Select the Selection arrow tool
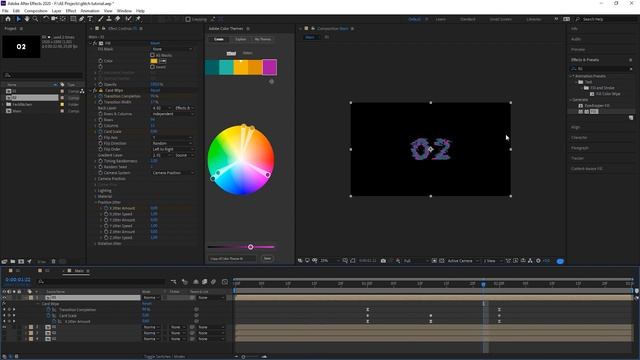 click(18, 19)
